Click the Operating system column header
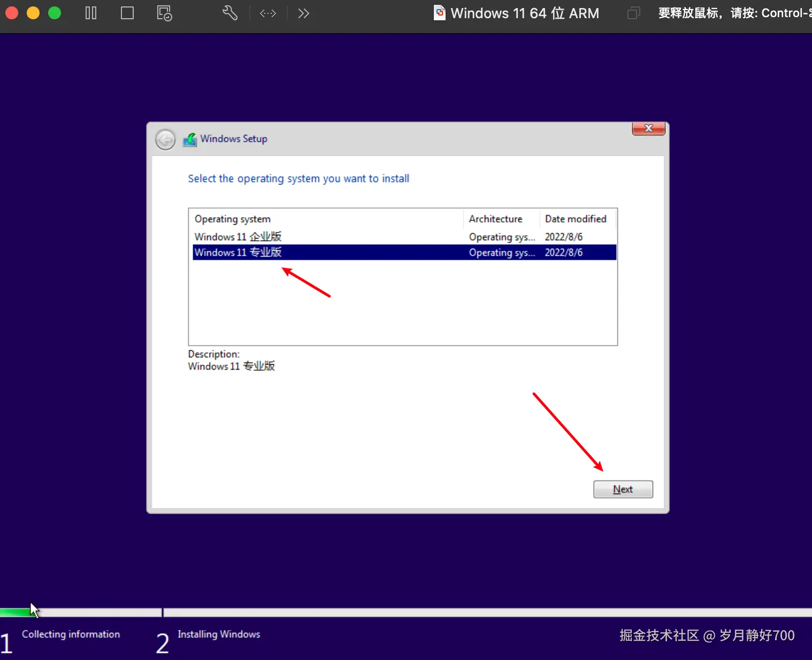Viewport: 812px width, 660px height. pyautogui.click(x=327, y=219)
